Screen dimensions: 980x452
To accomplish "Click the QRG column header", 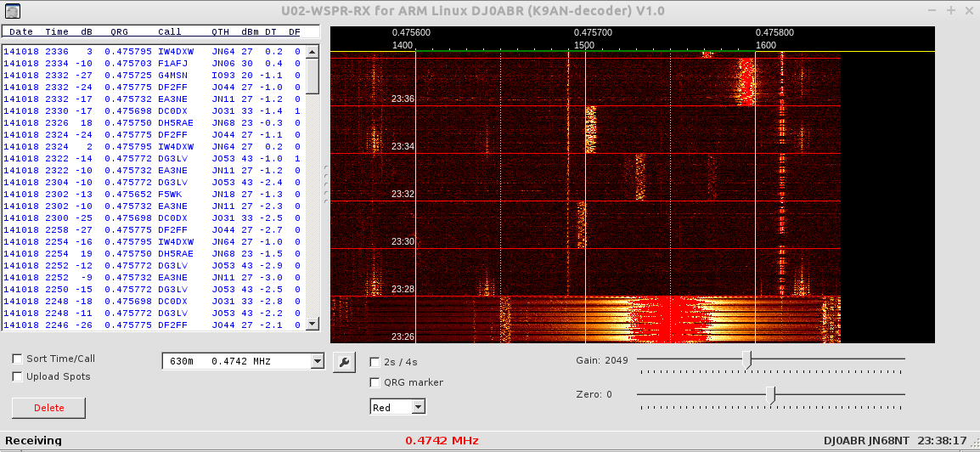I will click(118, 32).
